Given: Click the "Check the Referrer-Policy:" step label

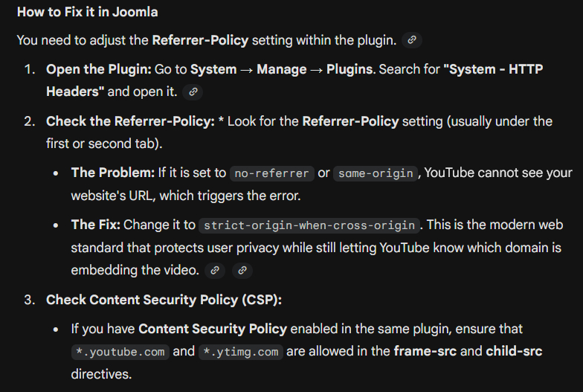Looking at the screenshot, I should [x=130, y=121].
